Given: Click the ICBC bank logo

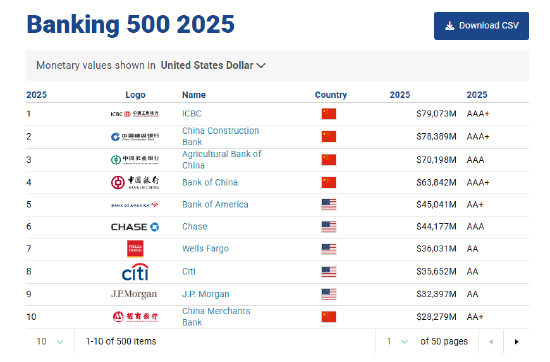Looking at the screenshot, I should pyautogui.click(x=135, y=114).
